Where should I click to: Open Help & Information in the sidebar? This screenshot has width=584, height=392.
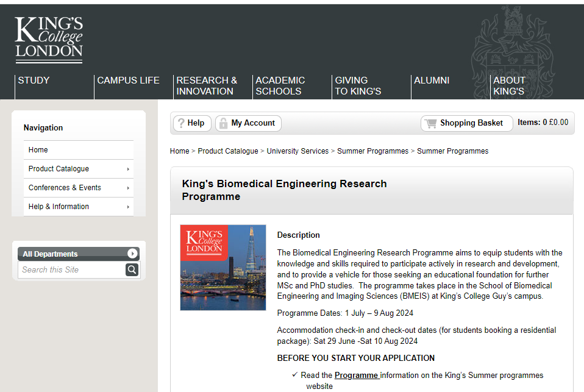[x=59, y=207]
